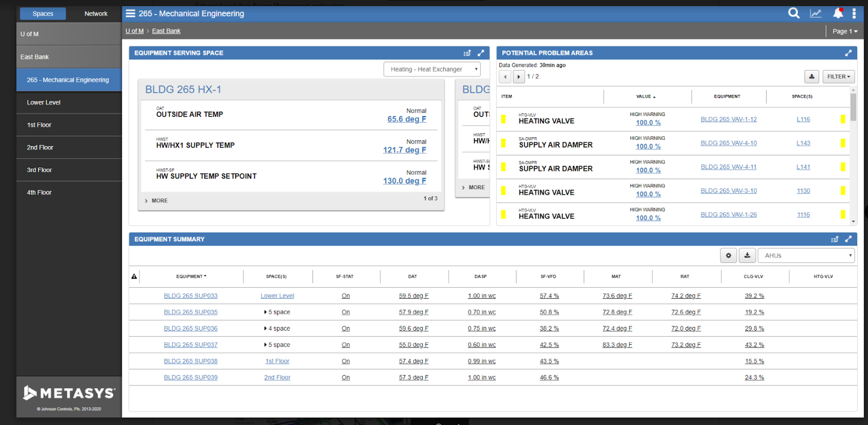The width and height of the screenshot is (868, 425).
Task: Download the Equipment Summary table
Action: [x=747, y=255]
